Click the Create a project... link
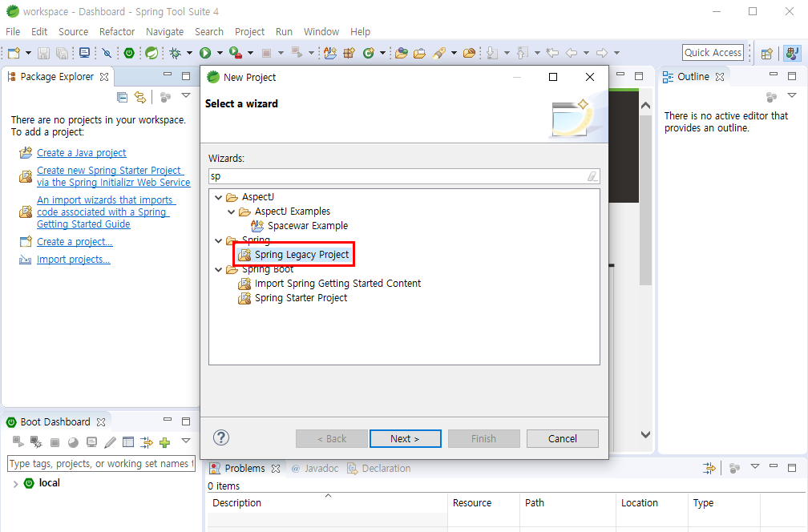The image size is (808, 532). [75, 242]
